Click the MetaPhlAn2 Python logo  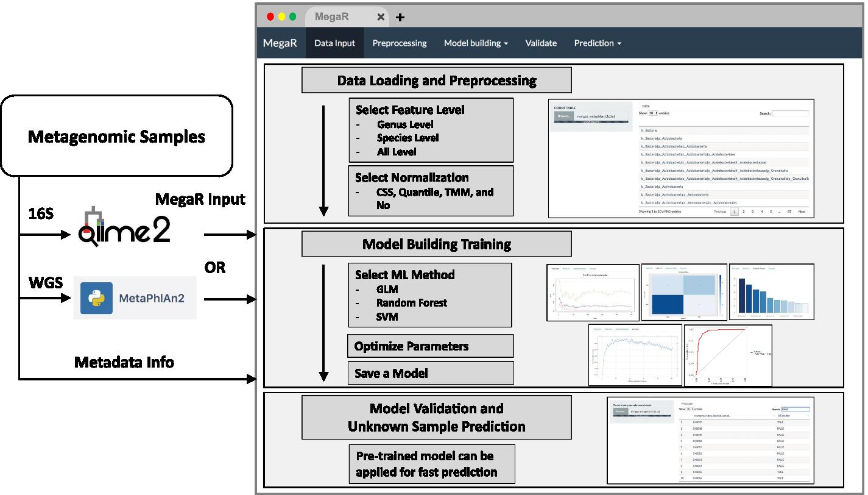[96, 298]
